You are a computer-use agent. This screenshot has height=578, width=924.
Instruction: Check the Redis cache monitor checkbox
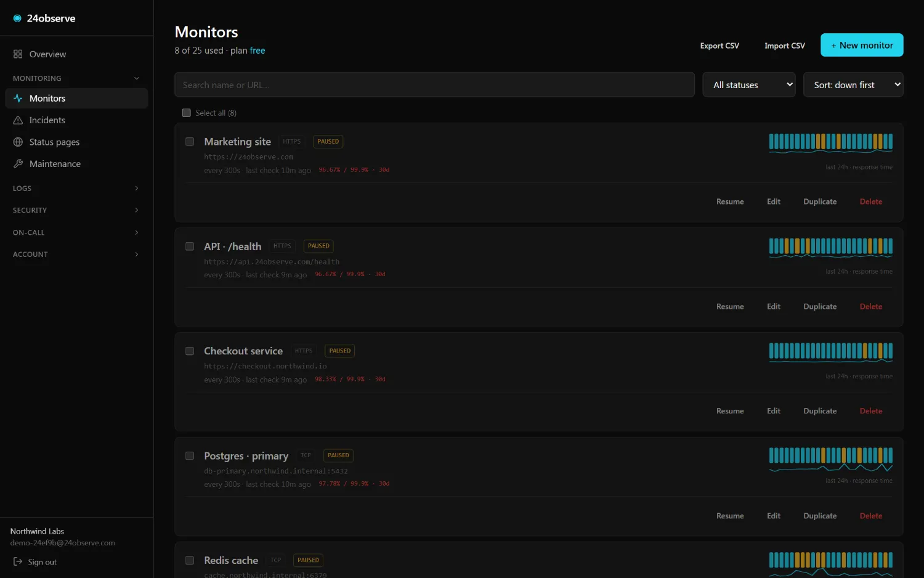click(190, 561)
